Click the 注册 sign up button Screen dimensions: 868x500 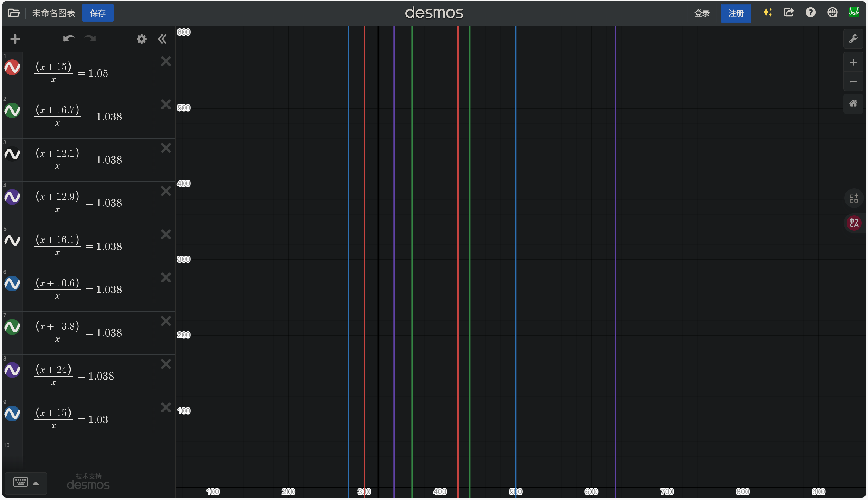pyautogui.click(x=736, y=13)
